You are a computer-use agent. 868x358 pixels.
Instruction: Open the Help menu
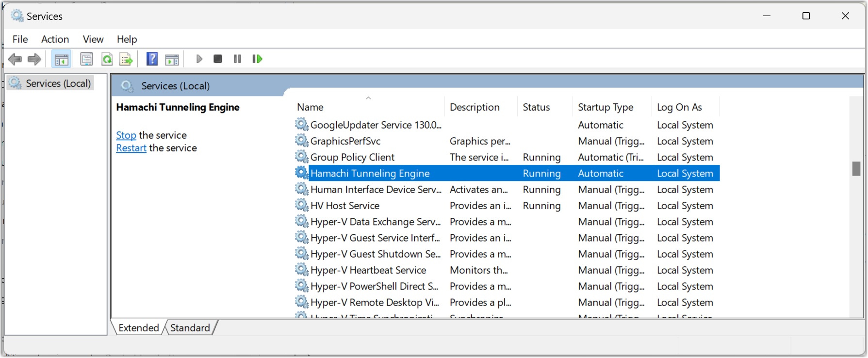[127, 39]
